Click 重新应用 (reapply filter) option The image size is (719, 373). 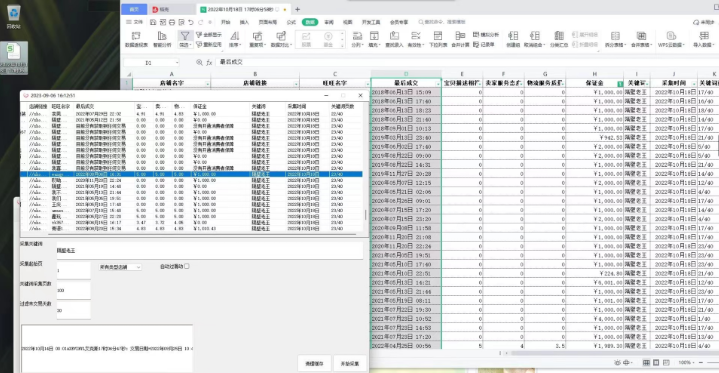click(209, 45)
